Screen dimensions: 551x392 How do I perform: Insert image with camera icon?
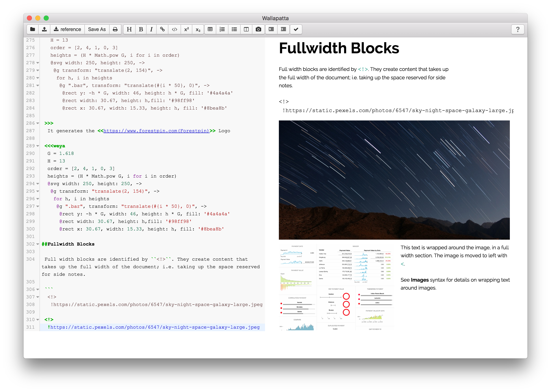tap(258, 29)
